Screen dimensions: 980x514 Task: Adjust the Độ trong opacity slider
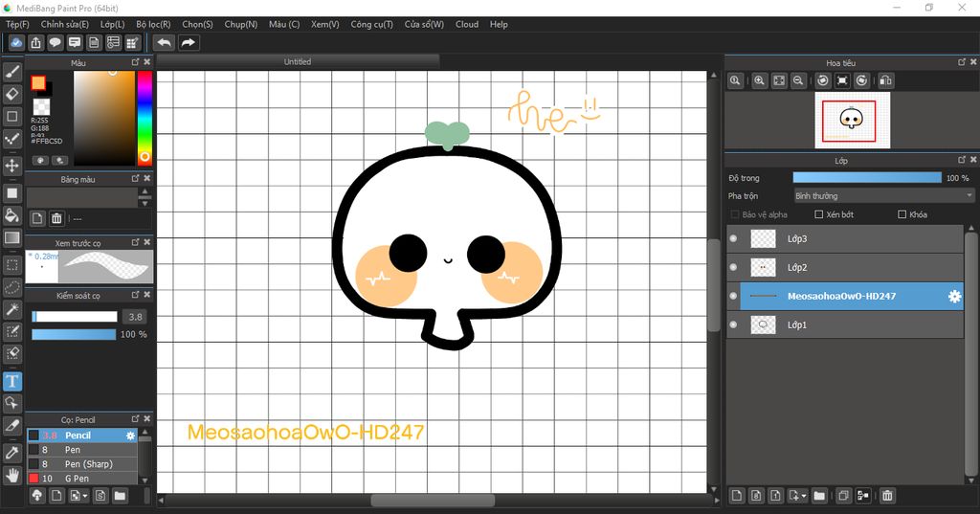click(867, 178)
